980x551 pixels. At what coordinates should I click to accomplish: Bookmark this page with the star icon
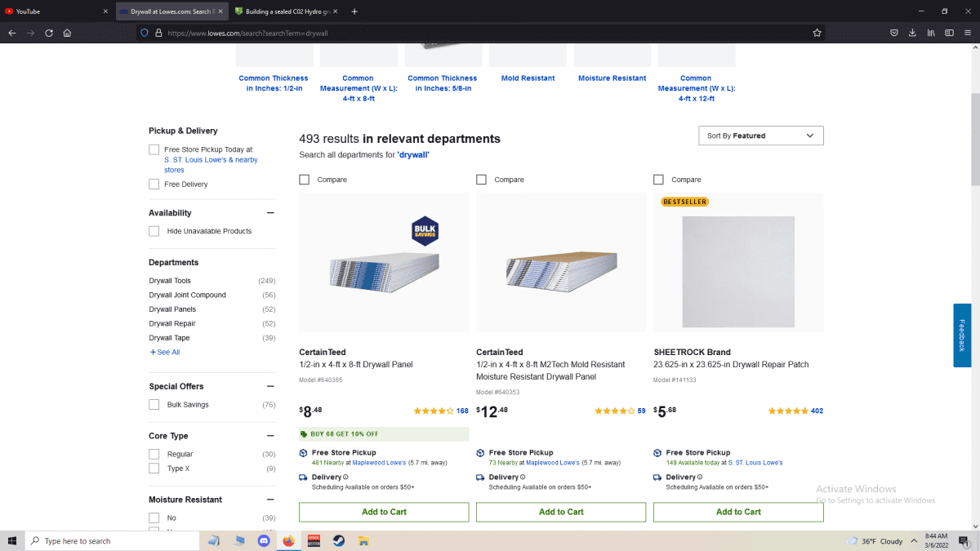[817, 33]
